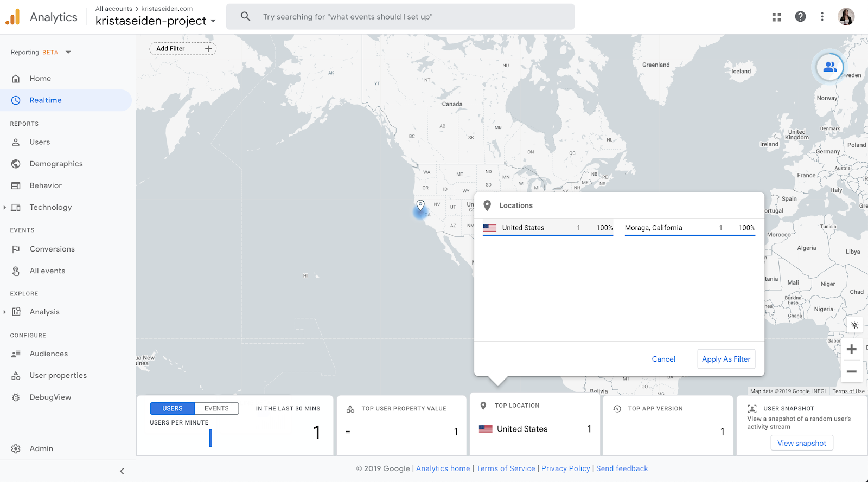This screenshot has width=868, height=482.
Task: Open DebugView
Action: pos(50,397)
